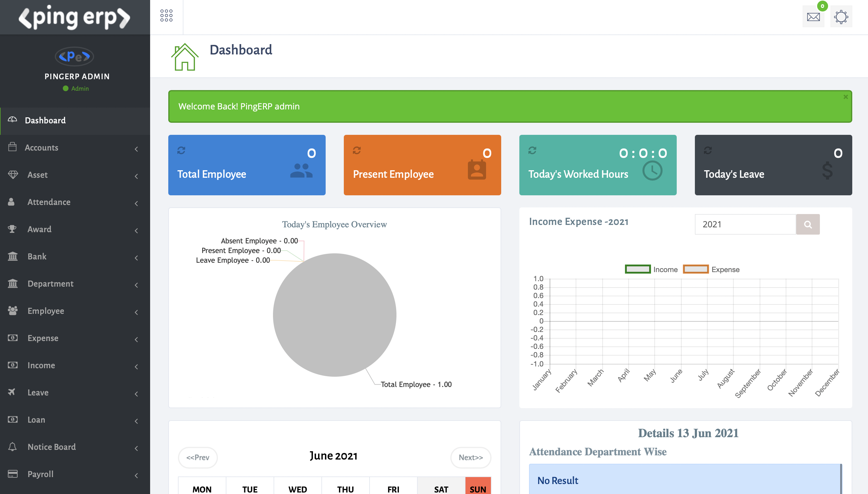868x494 pixels.
Task: Go to next month with Next>>
Action: coord(470,457)
